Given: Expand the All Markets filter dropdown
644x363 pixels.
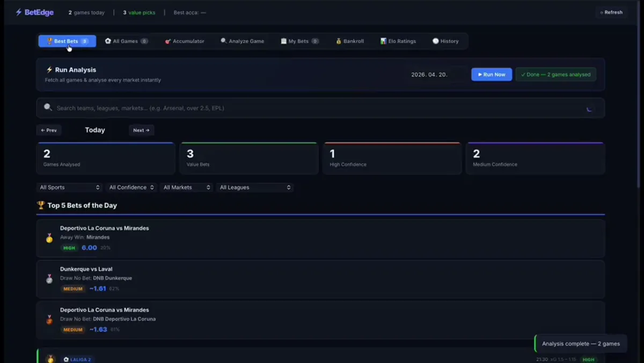Looking at the screenshot, I should pyautogui.click(x=187, y=187).
